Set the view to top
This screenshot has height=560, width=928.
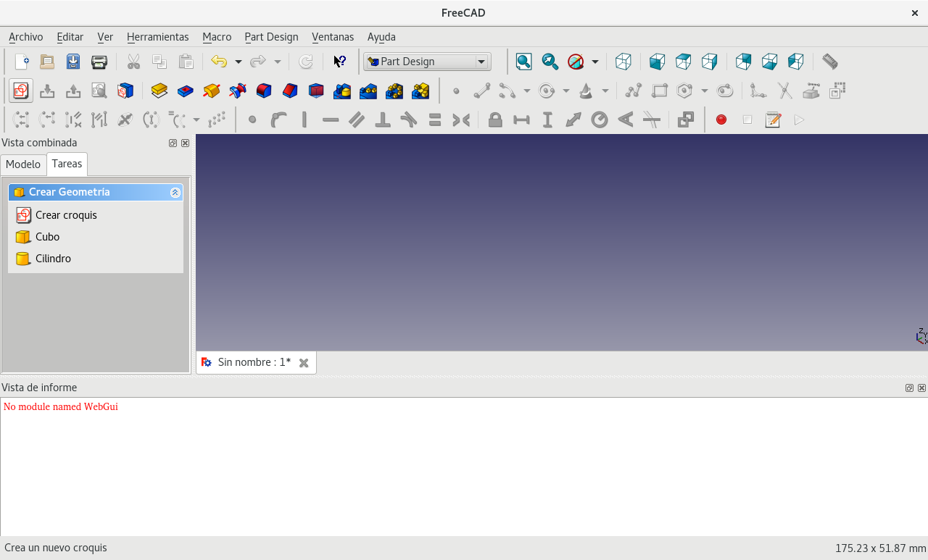(683, 62)
